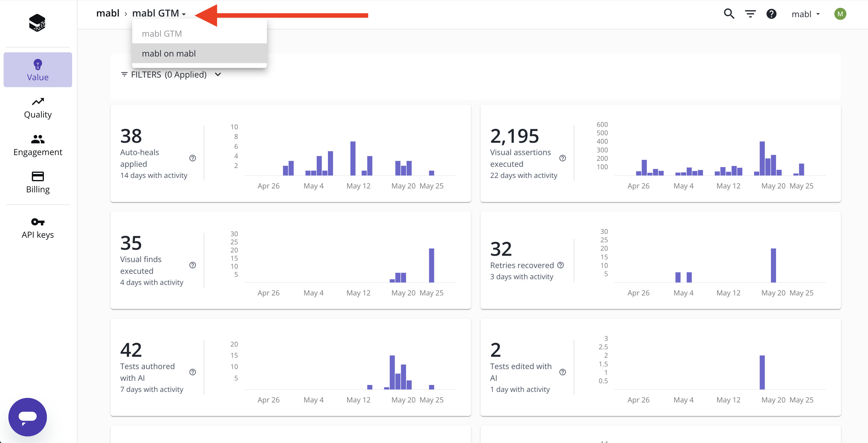Show help for Retries recovered

click(560, 265)
